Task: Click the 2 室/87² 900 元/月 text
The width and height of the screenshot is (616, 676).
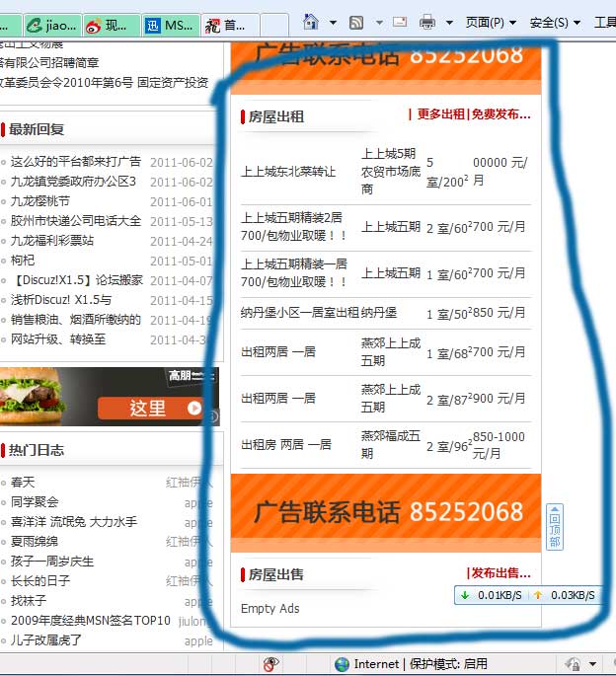Action: [x=476, y=399]
